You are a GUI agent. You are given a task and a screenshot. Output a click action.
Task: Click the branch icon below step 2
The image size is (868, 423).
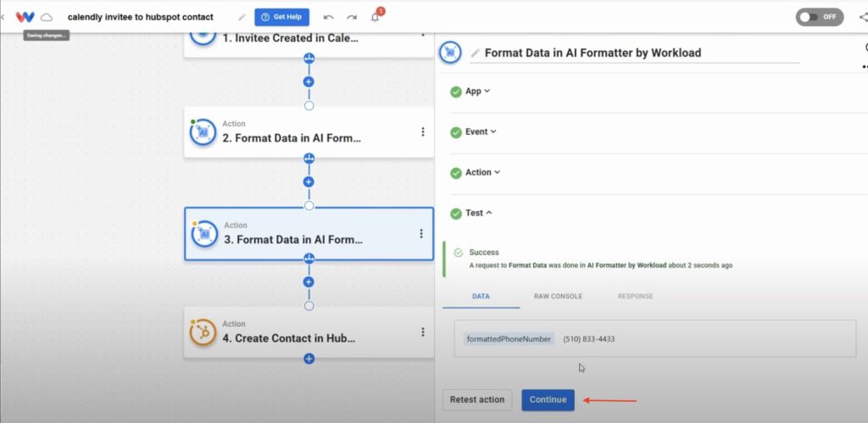tap(309, 159)
